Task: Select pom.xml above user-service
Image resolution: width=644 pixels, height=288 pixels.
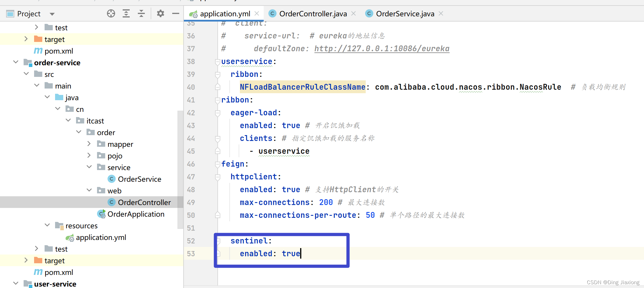Action: (x=59, y=272)
